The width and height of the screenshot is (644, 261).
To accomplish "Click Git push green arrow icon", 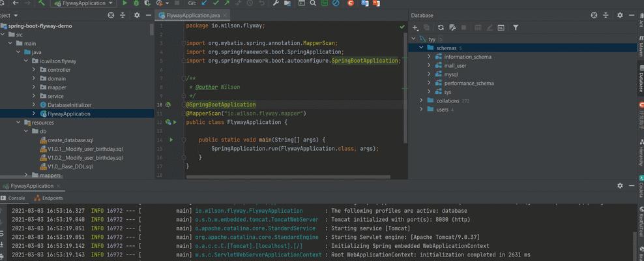I will coord(227,3).
